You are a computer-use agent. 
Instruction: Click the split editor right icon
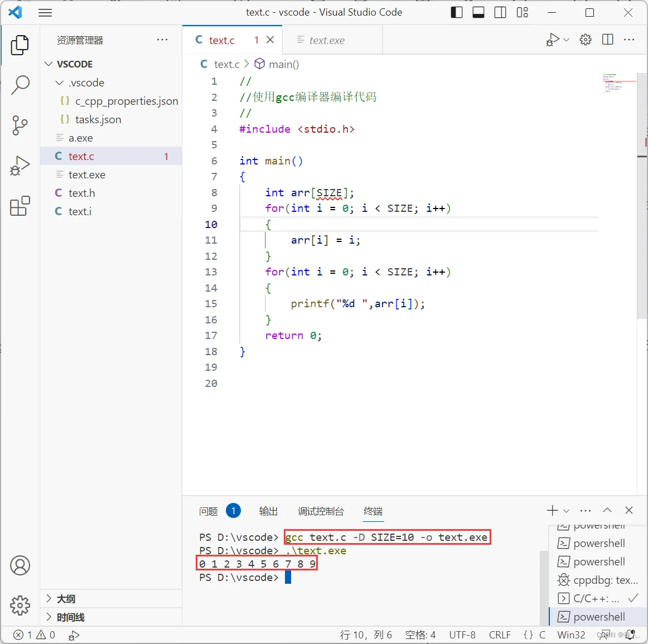pos(608,40)
